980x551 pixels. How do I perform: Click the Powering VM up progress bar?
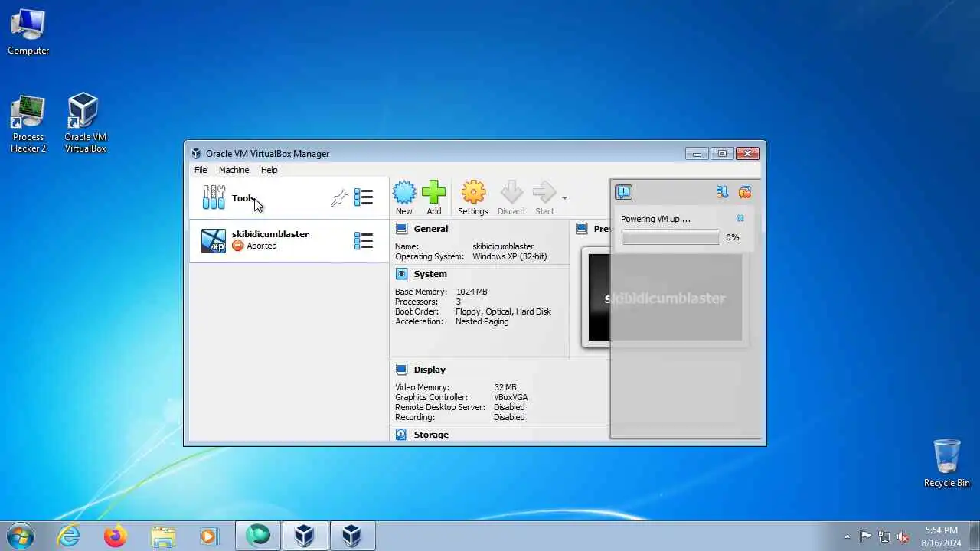pyautogui.click(x=671, y=237)
